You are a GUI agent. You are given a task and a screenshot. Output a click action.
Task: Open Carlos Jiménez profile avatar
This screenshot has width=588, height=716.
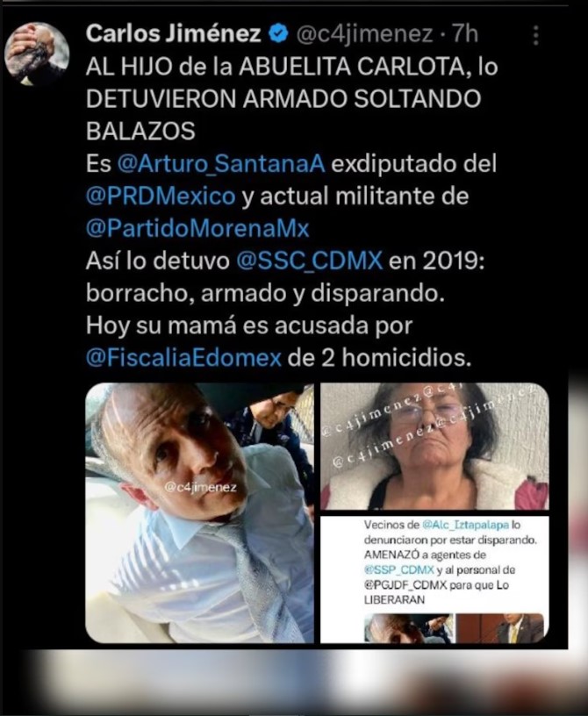point(37,54)
